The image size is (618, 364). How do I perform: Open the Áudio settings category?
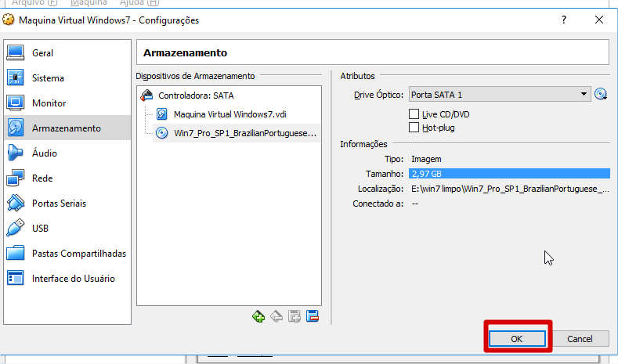(x=67, y=153)
